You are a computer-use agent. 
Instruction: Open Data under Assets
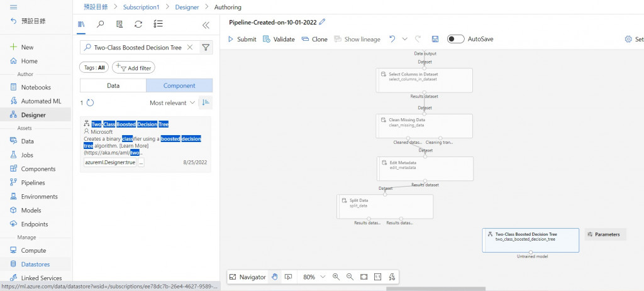22,141
